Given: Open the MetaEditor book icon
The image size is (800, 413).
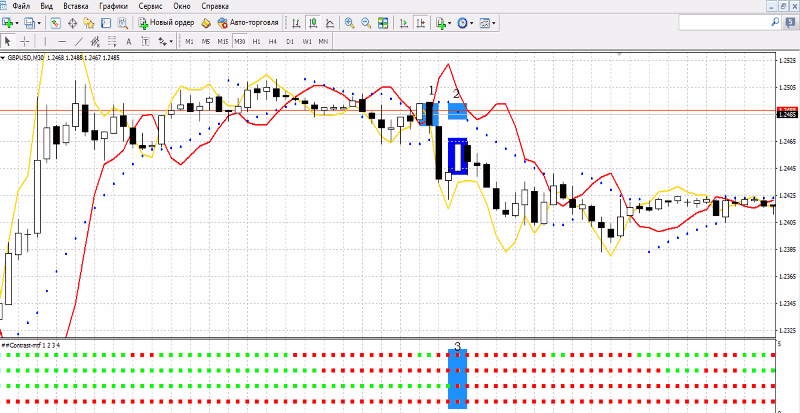Looking at the screenshot, I should 206,23.
